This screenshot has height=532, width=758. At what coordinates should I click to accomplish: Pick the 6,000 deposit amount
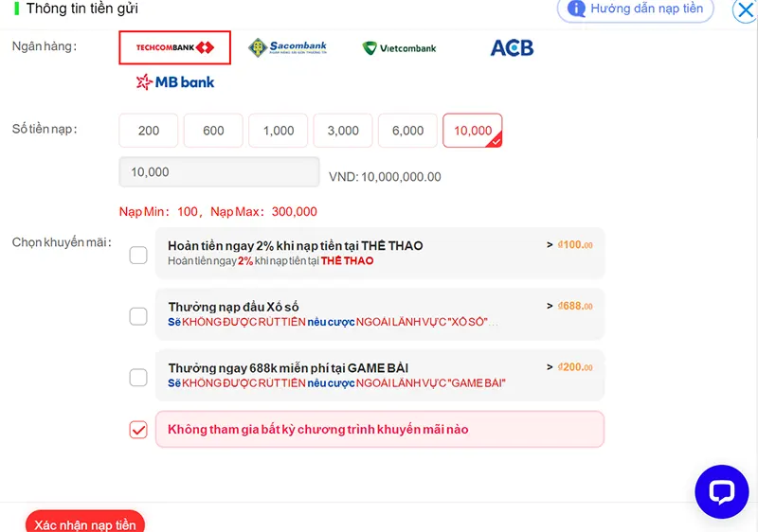(407, 131)
